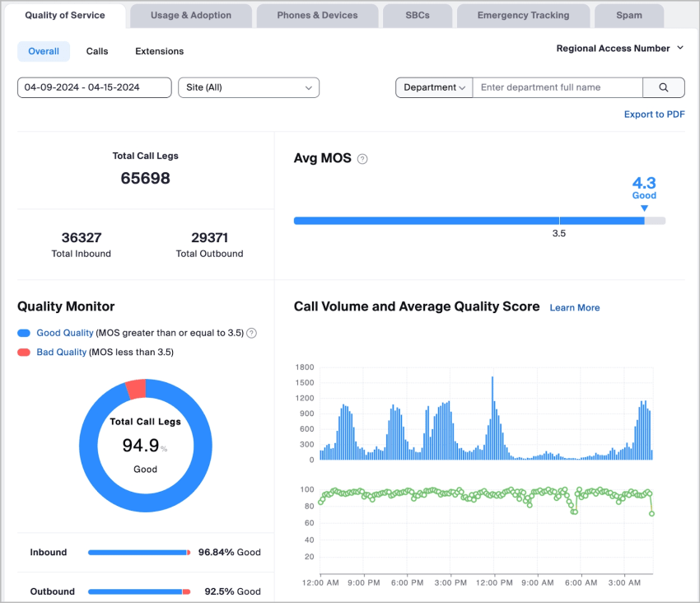The image size is (700, 603).
Task: Click the department full name search field
Action: point(557,87)
